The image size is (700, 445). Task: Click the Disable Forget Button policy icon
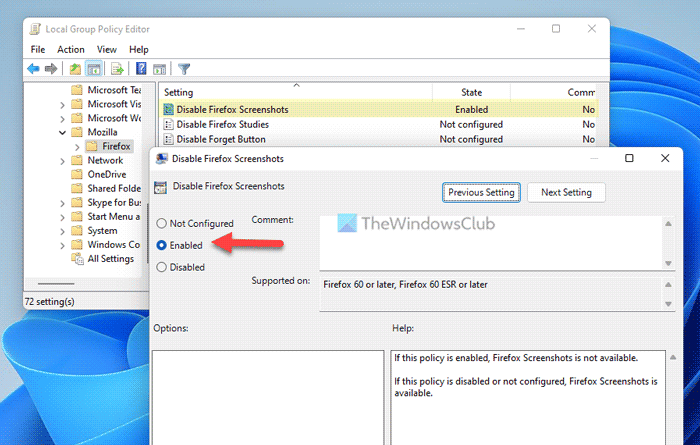click(168, 139)
